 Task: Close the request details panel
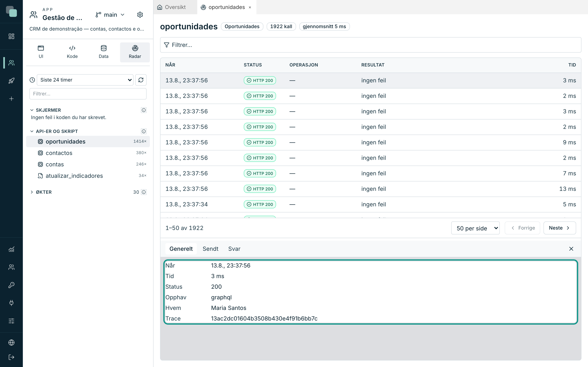[x=571, y=249]
